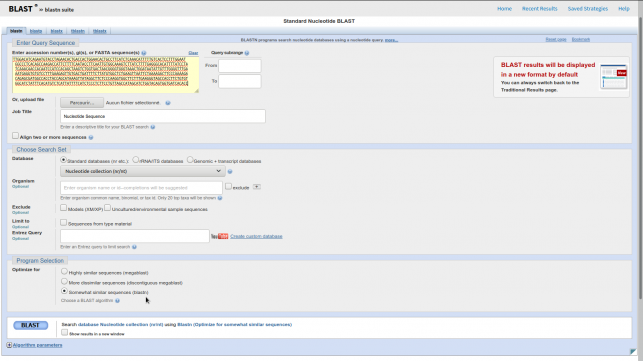Clear the query sequence box
643x361 pixels.
click(x=193, y=53)
